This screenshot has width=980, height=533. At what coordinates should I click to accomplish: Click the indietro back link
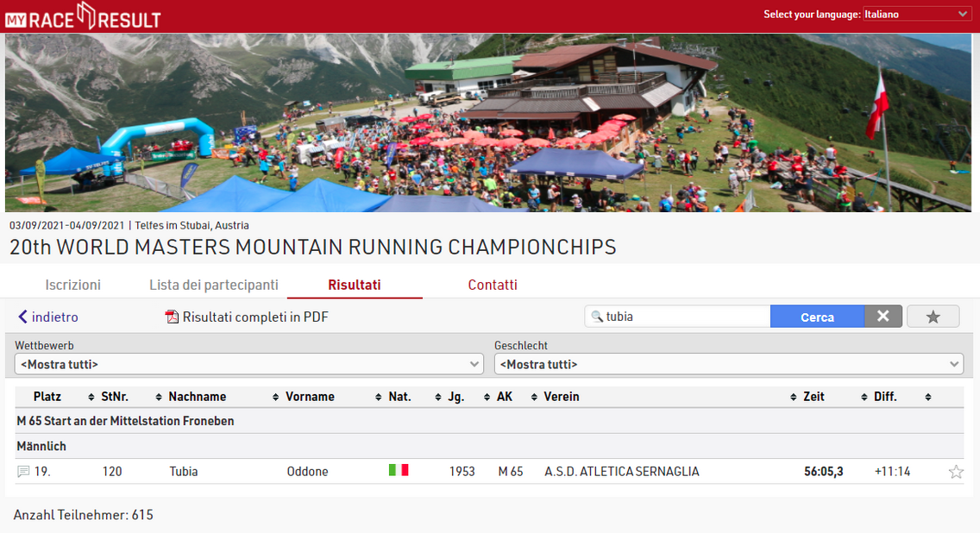tap(55, 317)
